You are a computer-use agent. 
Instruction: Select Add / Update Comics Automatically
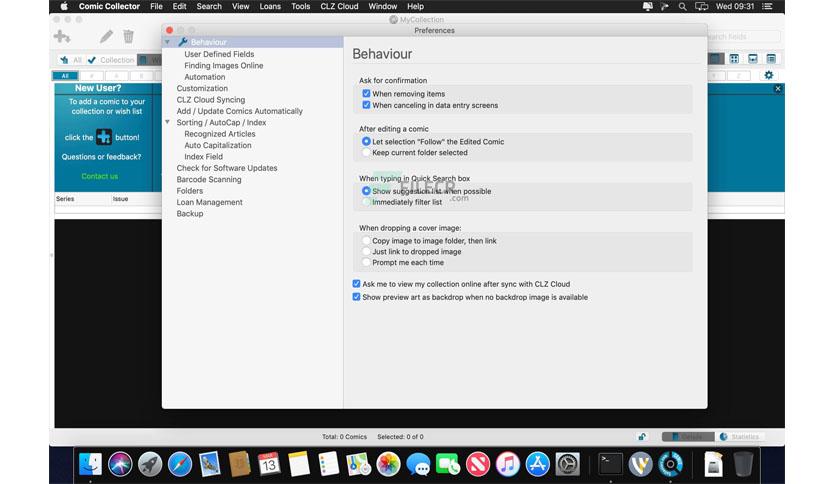239,111
